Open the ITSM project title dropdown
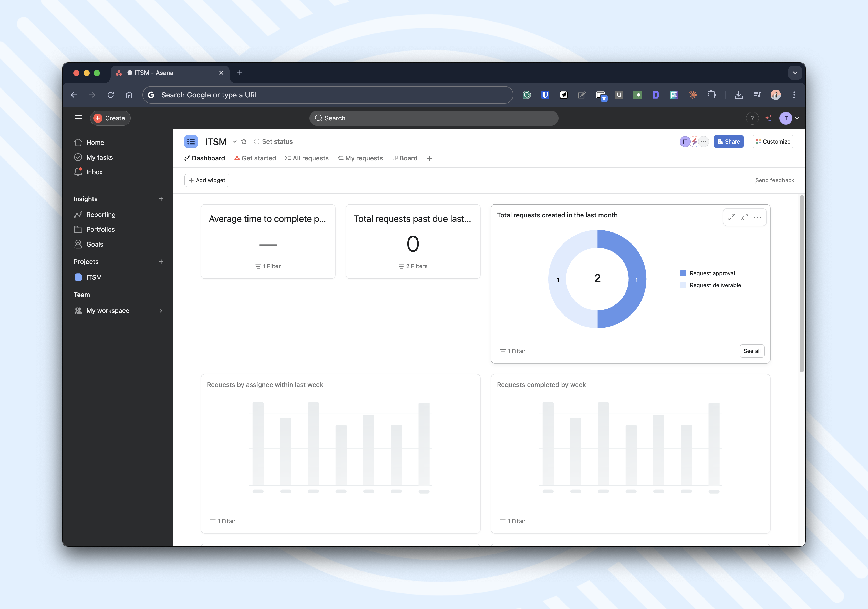Screen dimensions: 868x609 [x=234, y=141]
